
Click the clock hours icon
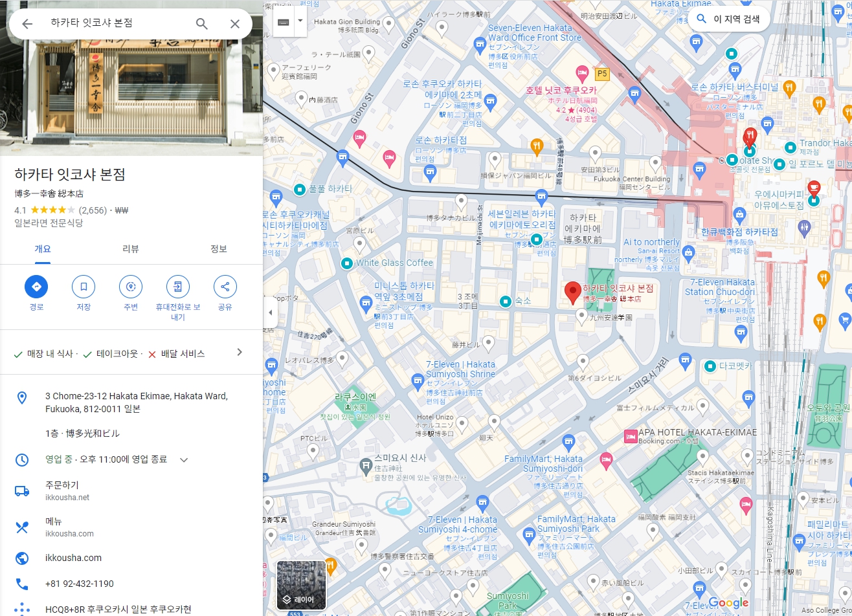[x=22, y=459]
